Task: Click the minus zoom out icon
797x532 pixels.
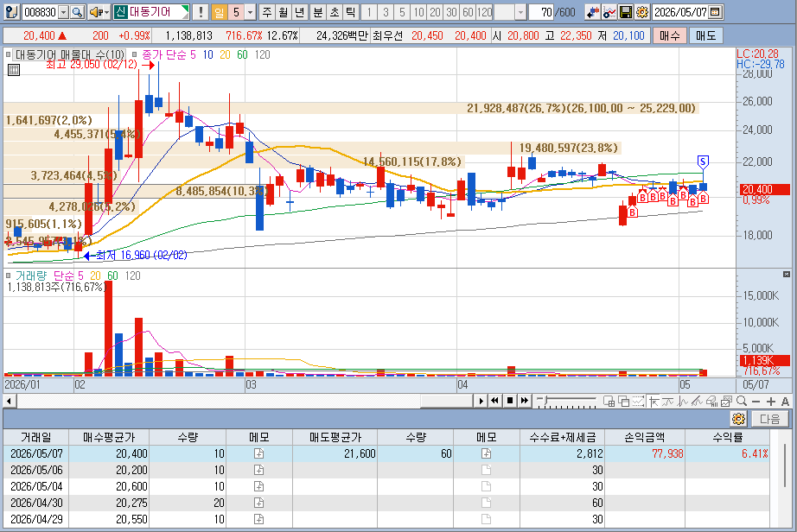Action: pyautogui.click(x=756, y=401)
